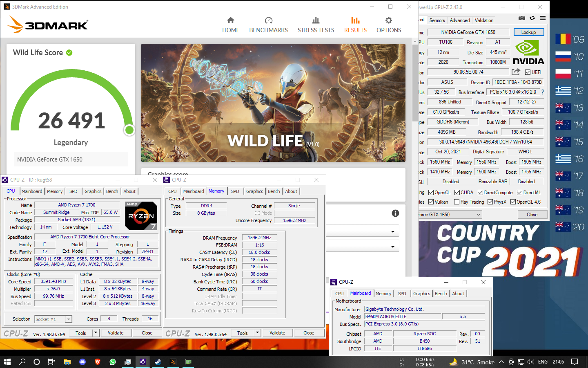Image resolution: width=588 pixels, height=368 pixels.
Task: Expand GPU-Z graphics card selector dropdown
Action: tap(479, 215)
